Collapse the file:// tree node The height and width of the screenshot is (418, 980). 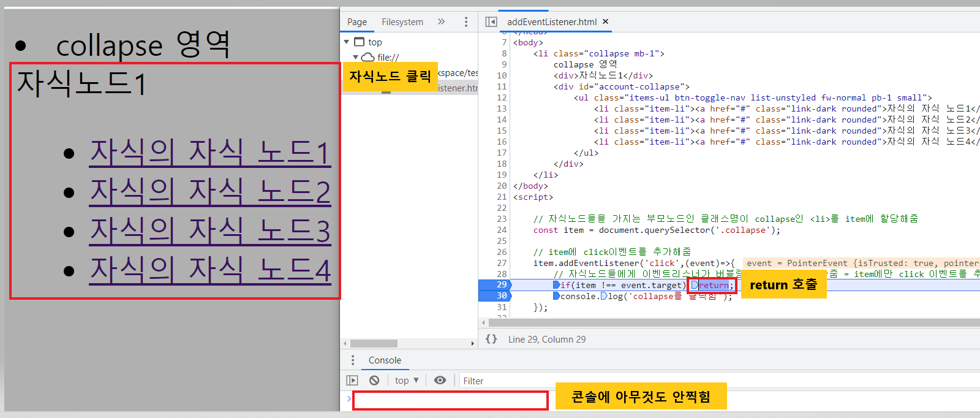point(355,57)
